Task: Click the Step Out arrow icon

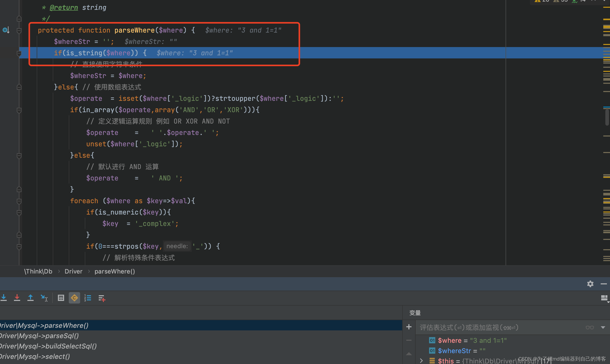Action: click(x=30, y=298)
